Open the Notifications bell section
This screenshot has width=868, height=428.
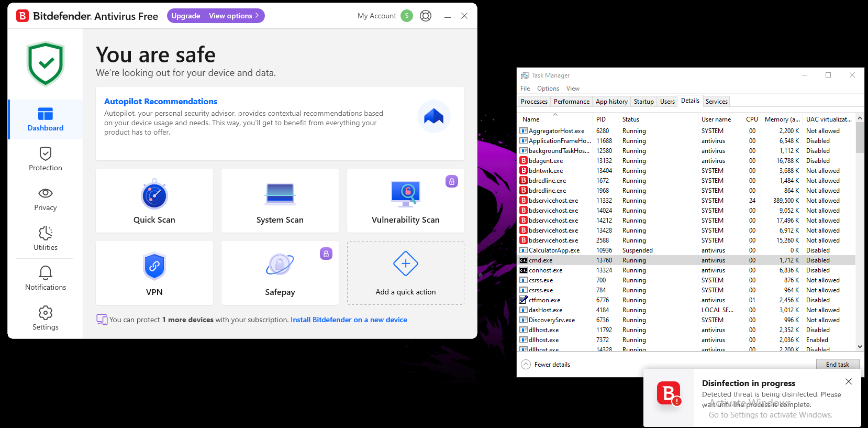46,279
